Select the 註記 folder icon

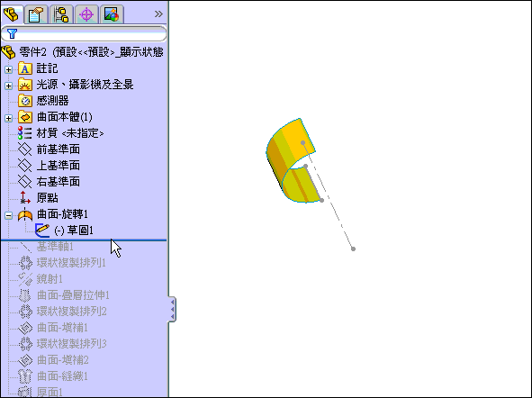(25, 68)
